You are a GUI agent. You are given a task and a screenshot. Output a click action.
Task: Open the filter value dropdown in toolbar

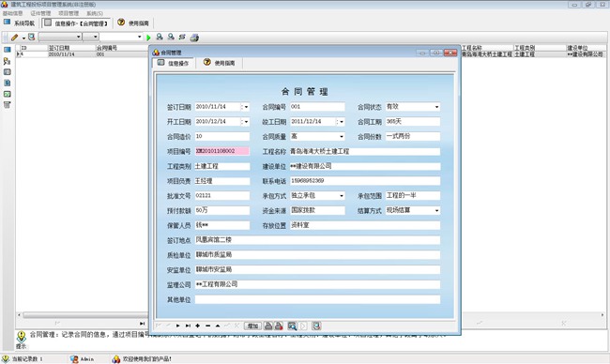point(139,37)
